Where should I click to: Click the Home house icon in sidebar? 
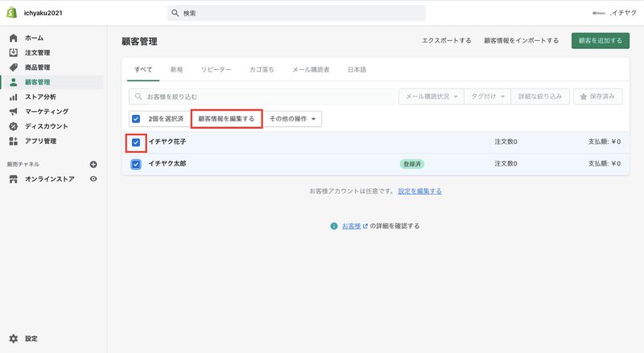tap(14, 38)
